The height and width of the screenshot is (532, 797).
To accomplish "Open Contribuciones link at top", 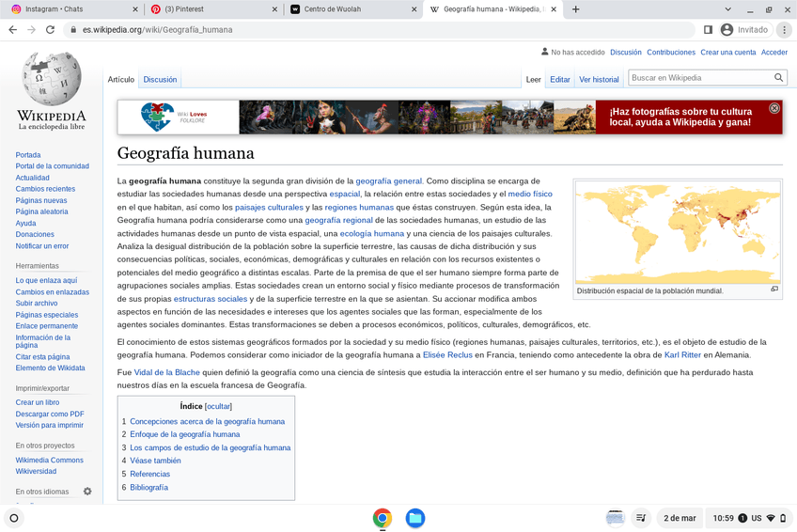I will click(671, 53).
